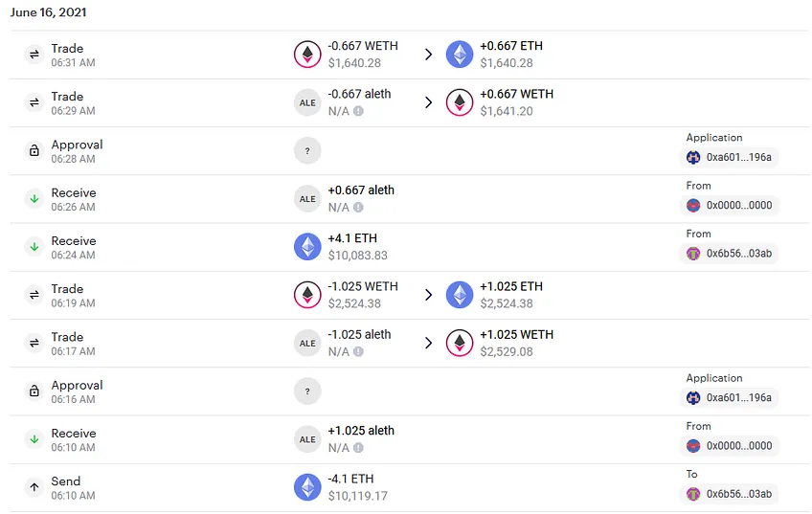Click the send up-arrow icon at 06:10 AM
The width and height of the screenshot is (812, 514).
pyautogui.click(x=34, y=487)
